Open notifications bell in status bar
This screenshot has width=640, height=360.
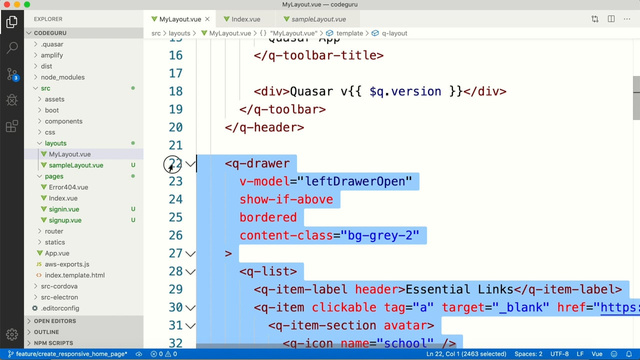point(629,354)
